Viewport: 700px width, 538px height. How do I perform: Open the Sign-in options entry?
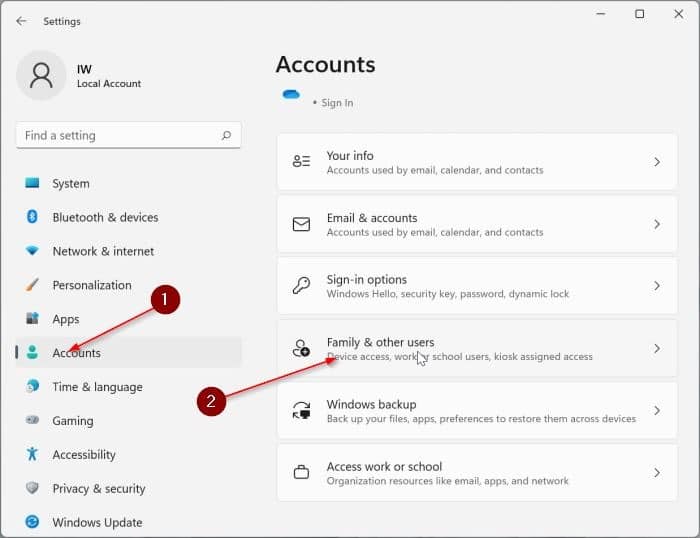tap(477, 286)
